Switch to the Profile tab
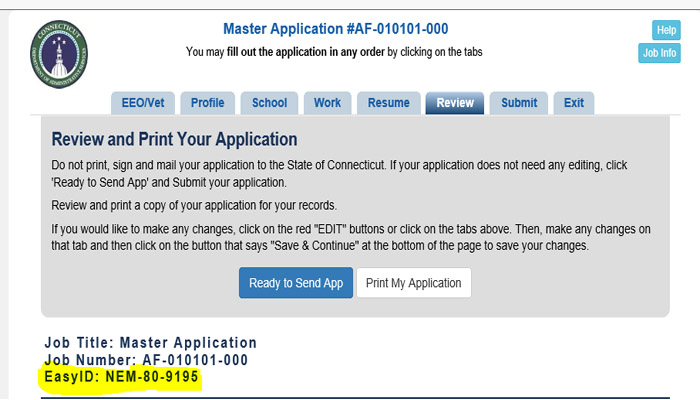The width and height of the screenshot is (700, 400). click(208, 103)
